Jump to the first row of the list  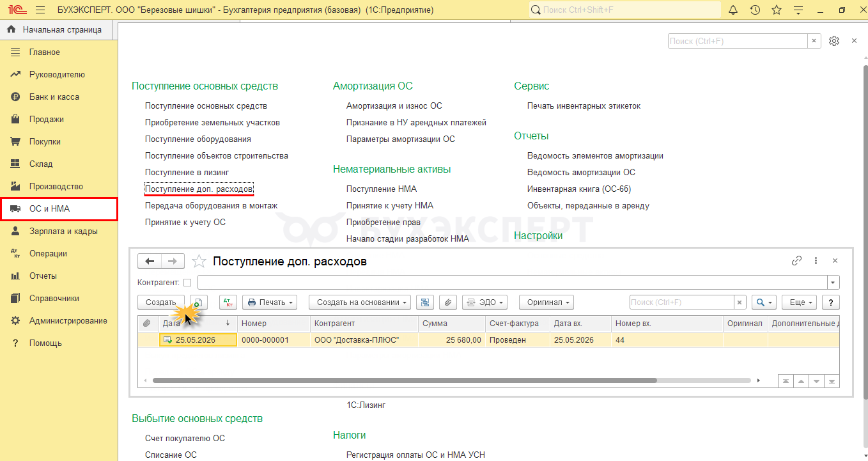(786, 380)
